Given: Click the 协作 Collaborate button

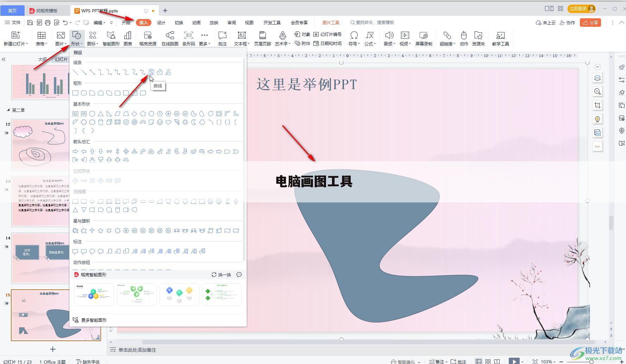Looking at the screenshot, I should click(x=568, y=23).
